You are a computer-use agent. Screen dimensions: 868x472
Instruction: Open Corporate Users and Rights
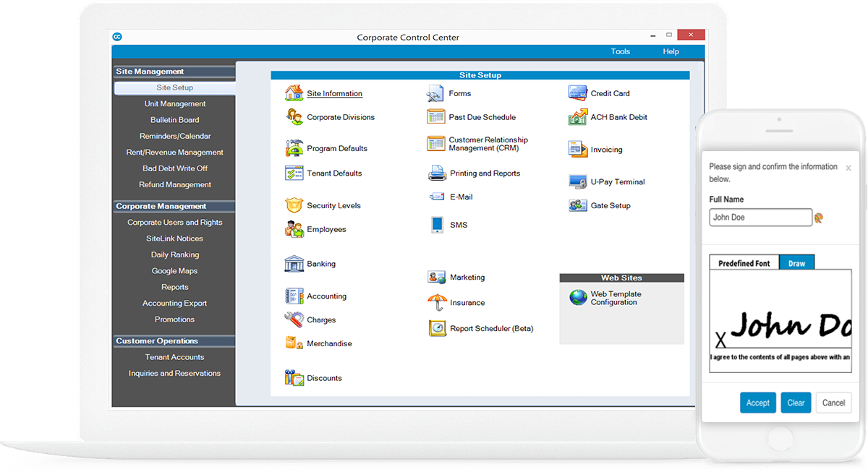point(175,223)
